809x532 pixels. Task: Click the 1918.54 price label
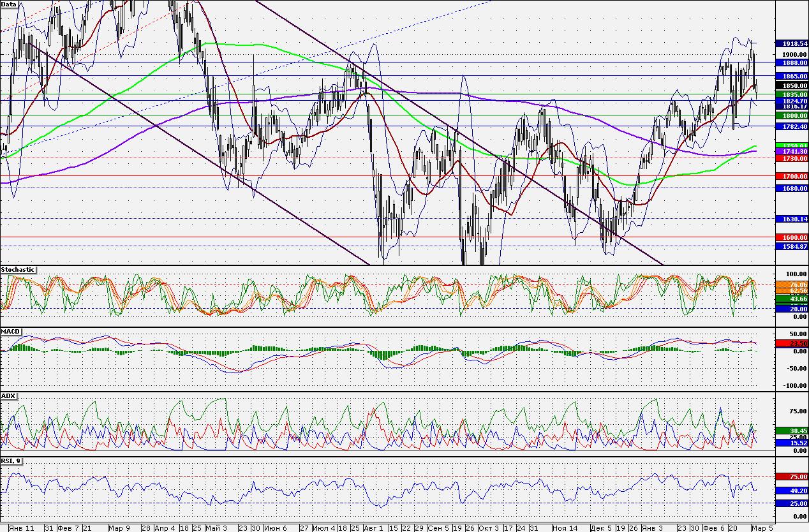coord(791,43)
